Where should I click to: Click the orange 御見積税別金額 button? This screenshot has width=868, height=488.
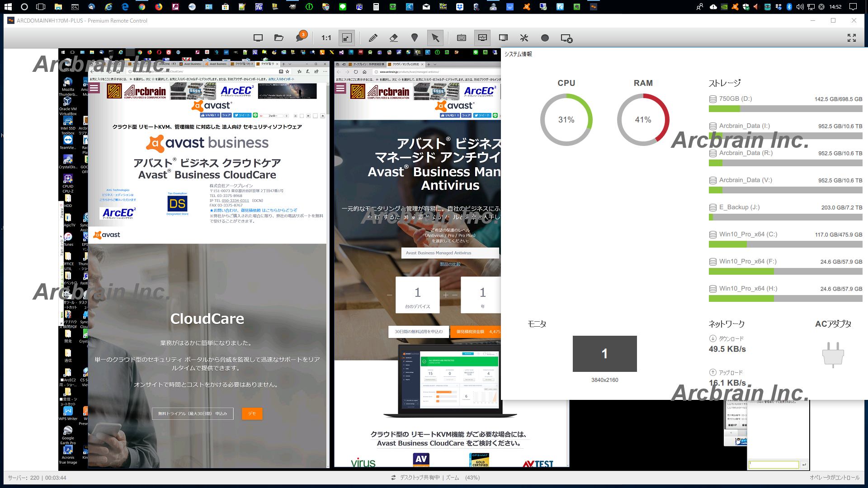coord(476,332)
